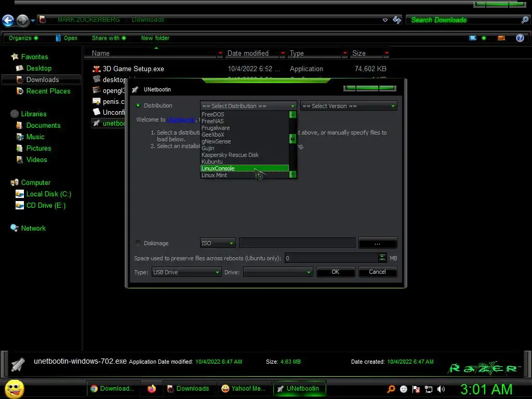
Task: Click the distribution list scrollbar thumb
Action: tap(293, 139)
